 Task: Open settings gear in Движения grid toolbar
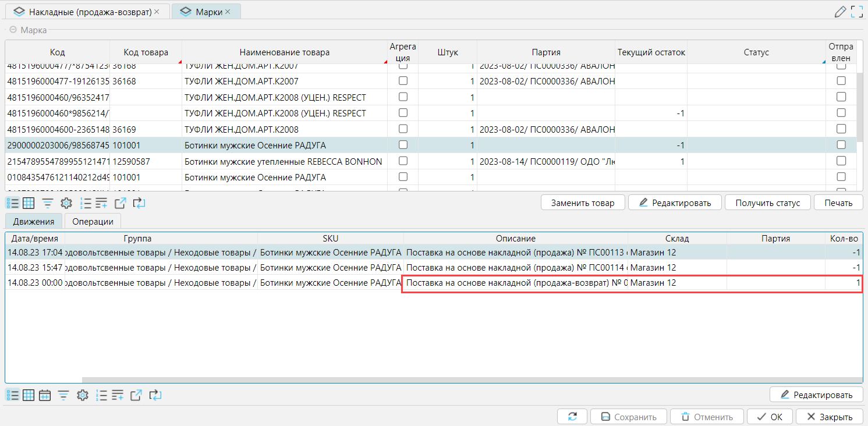click(x=82, y=395)
